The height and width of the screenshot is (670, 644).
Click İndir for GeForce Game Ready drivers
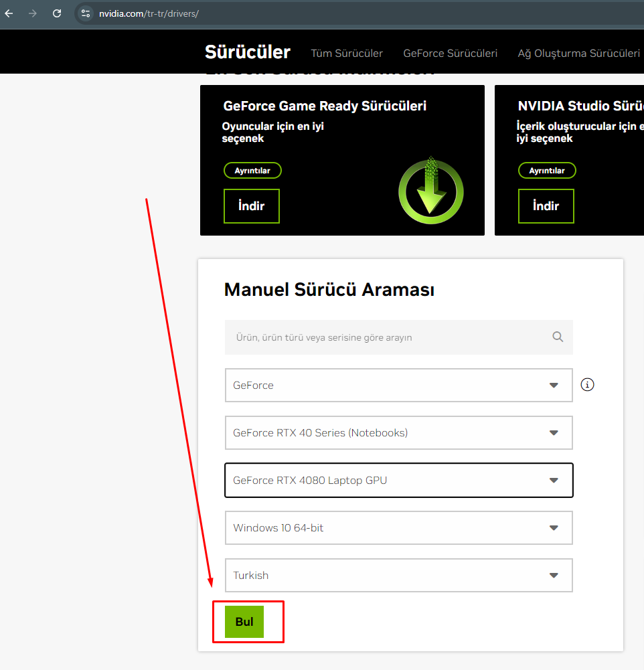[251, 206]
